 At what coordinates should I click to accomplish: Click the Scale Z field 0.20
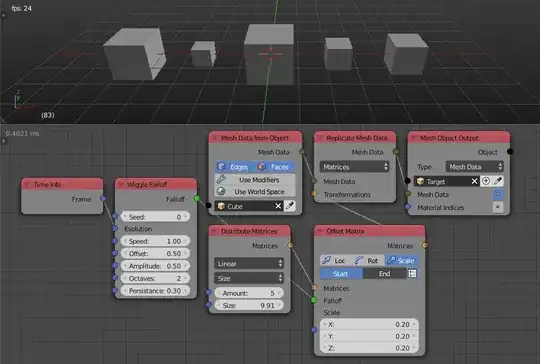click(x=370, y=348)
